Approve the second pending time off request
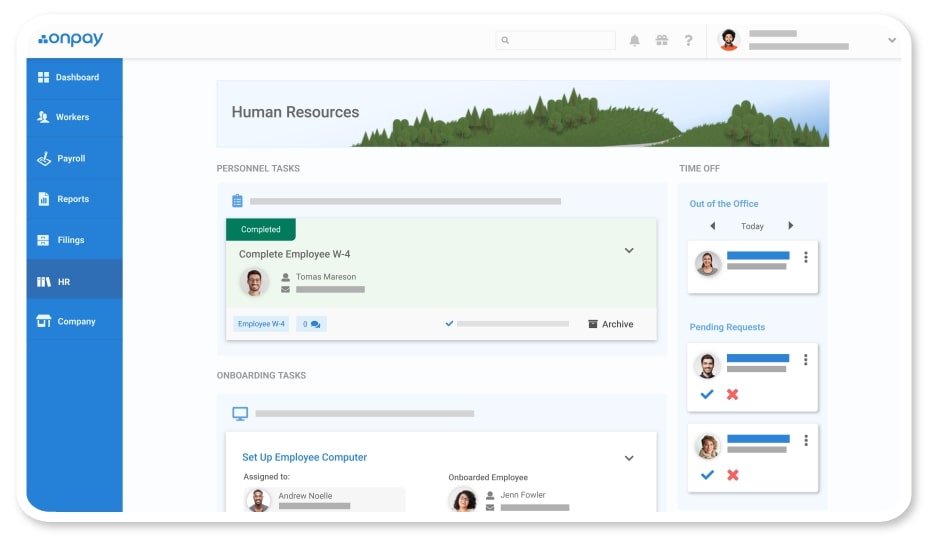This screenshot has width=928, height=536. 707,475
